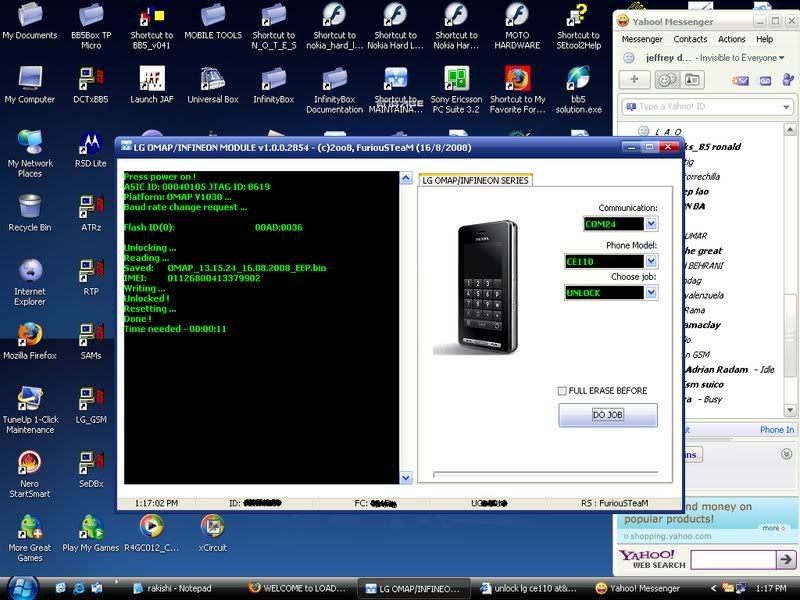Select the LG OMAP/INFINEON SERIES tab
Image resolution: width=800 pixels, height=600 pixels.
click(476, 180)
